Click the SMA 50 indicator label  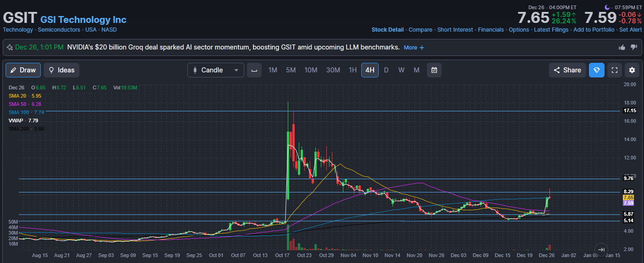[x=25, y=104]
